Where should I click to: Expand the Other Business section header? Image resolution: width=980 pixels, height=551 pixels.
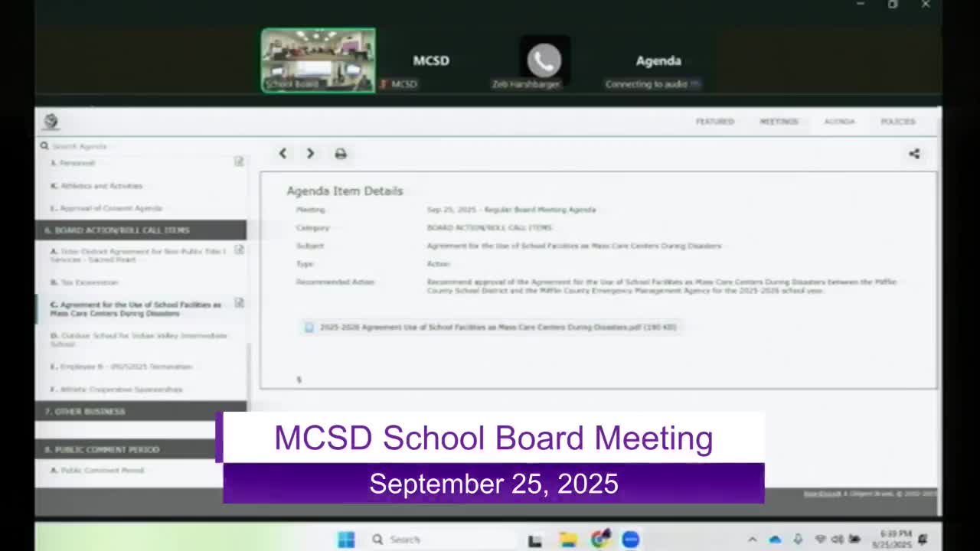click(141, 411)
